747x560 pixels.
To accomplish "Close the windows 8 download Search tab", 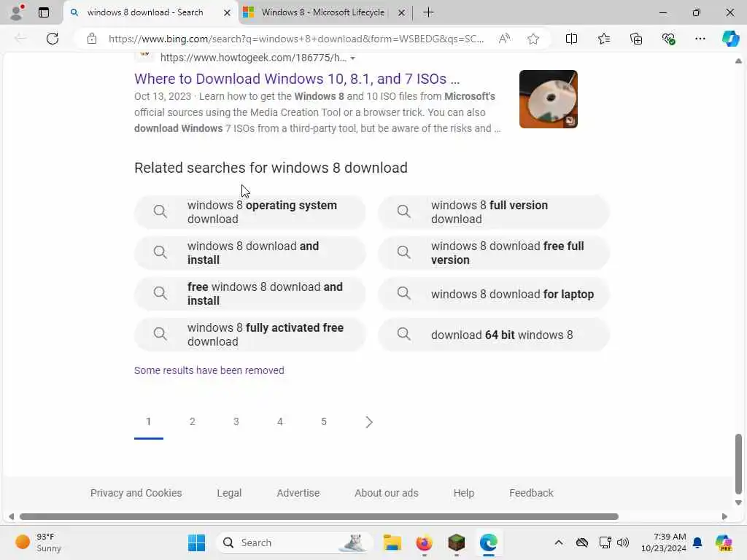I will [228, 12].
